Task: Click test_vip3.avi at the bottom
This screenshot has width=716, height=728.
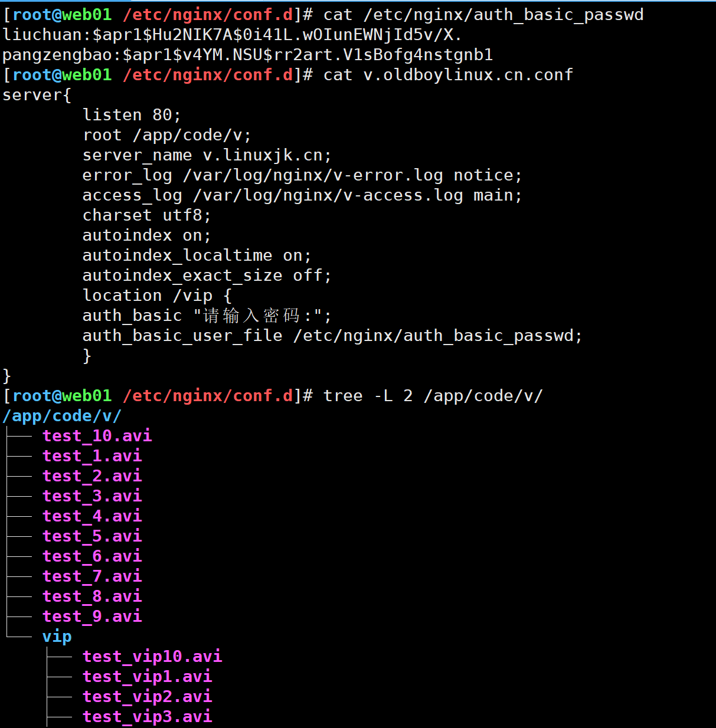Action: tap(148, 717)
